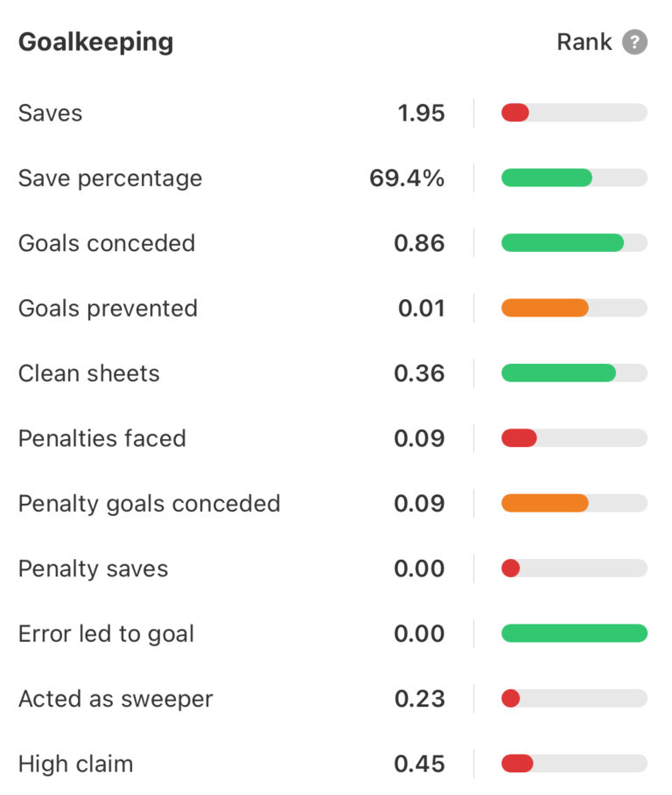Click the Rank column header text

[584, 42]
